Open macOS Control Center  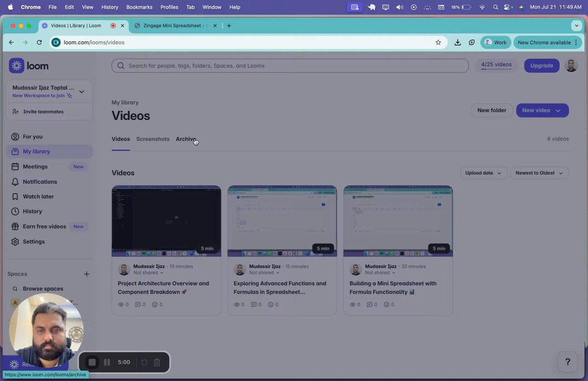[508, 7]
